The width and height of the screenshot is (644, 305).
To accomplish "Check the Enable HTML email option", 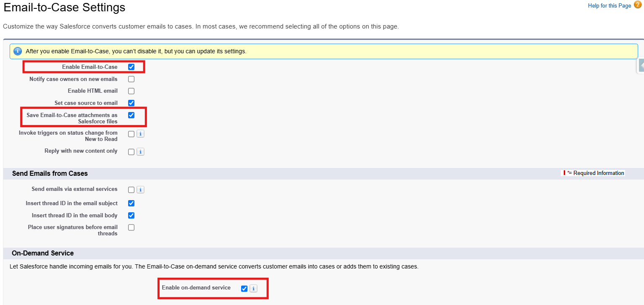I will pyautogui.click(x=131, y=91).
